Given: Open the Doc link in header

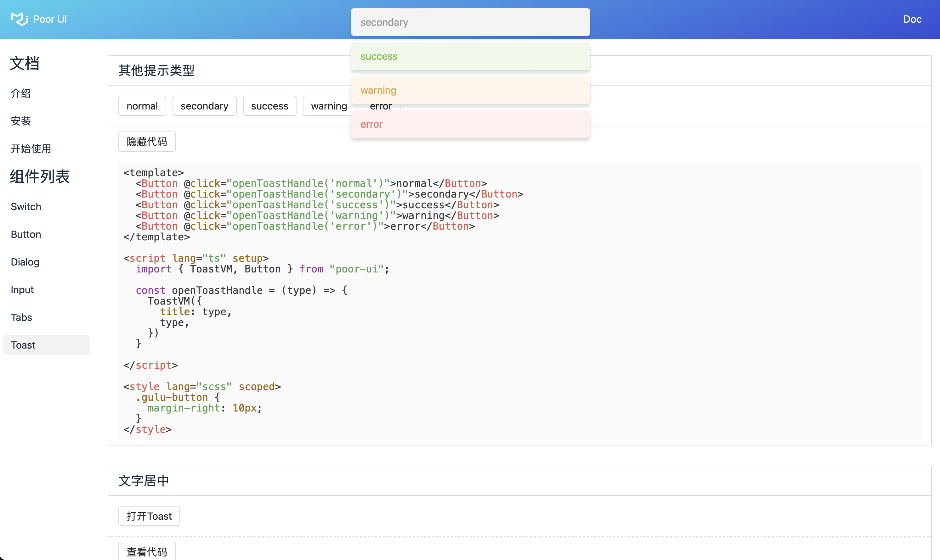Looking at the screenshot, I should (912, 19).
